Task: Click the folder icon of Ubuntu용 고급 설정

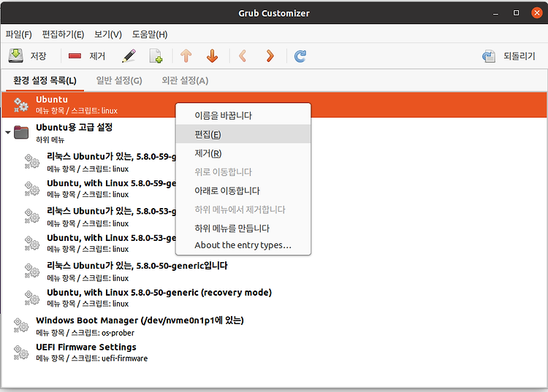Action: 21,133
